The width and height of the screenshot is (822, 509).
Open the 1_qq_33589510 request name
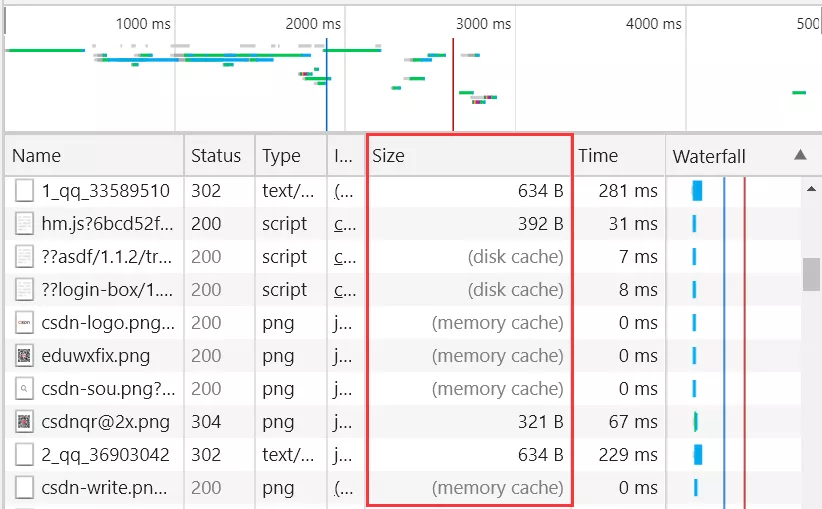pyautogui.click(x=105, y=191)
